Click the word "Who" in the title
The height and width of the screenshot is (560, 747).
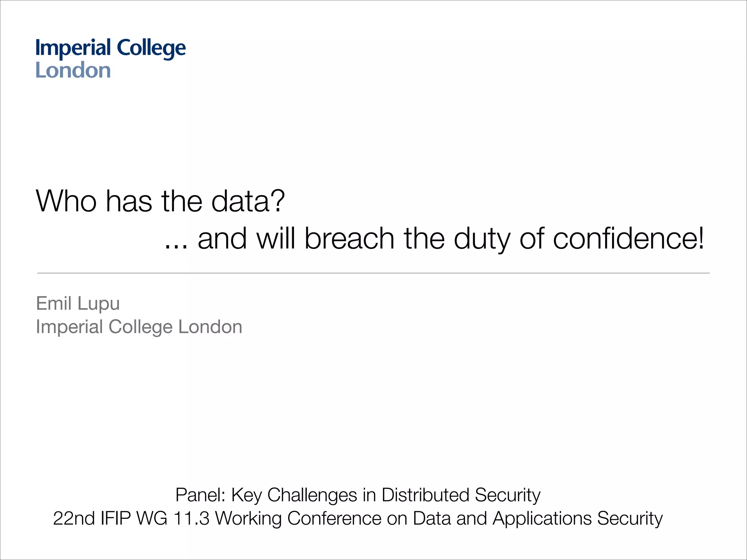[x=66, y=201]
